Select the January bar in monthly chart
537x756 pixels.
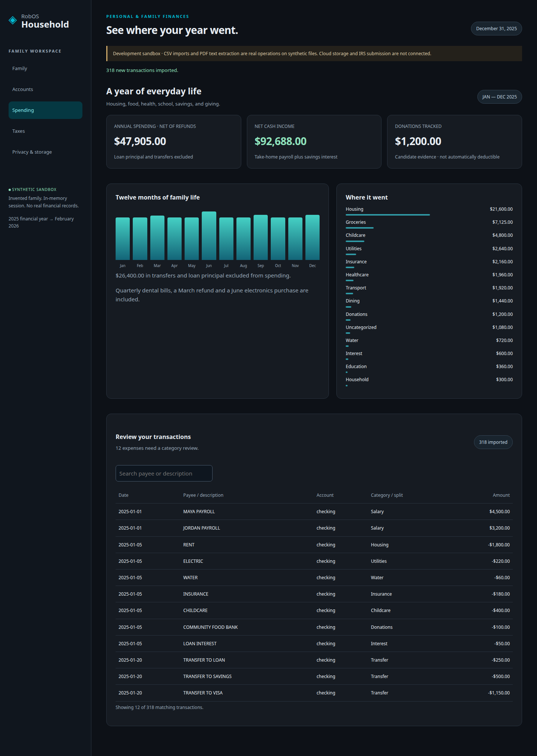coord(123,239)
